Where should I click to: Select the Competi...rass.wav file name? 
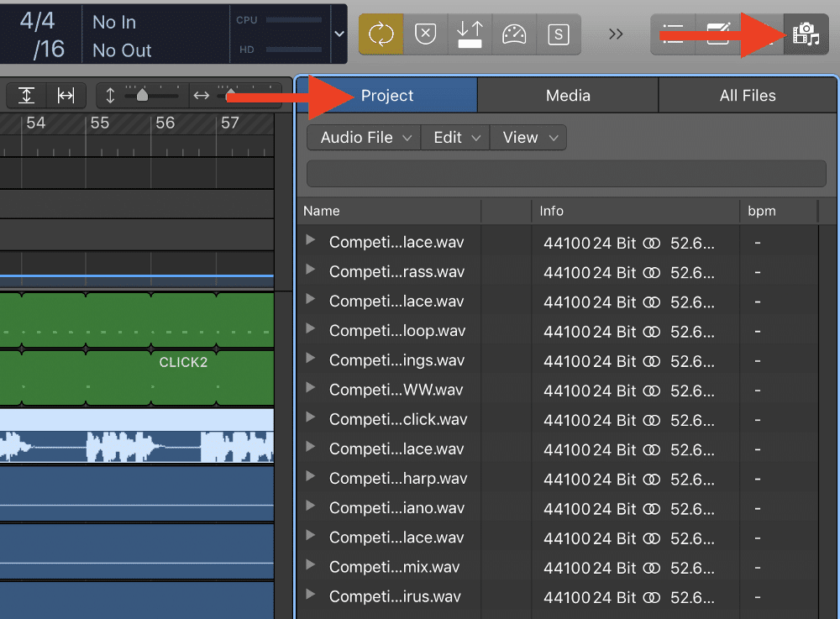(x=397, y=272)
